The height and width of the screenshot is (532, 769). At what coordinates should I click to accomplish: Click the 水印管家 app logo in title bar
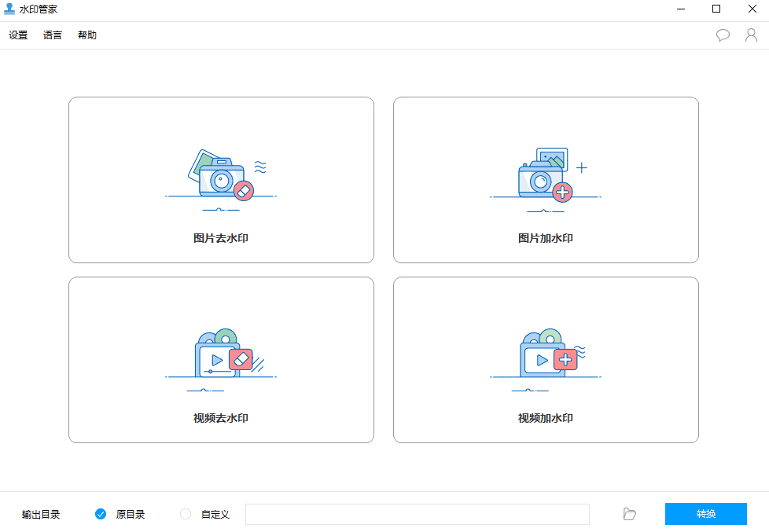pyautogui.click(x=10, y=9)
